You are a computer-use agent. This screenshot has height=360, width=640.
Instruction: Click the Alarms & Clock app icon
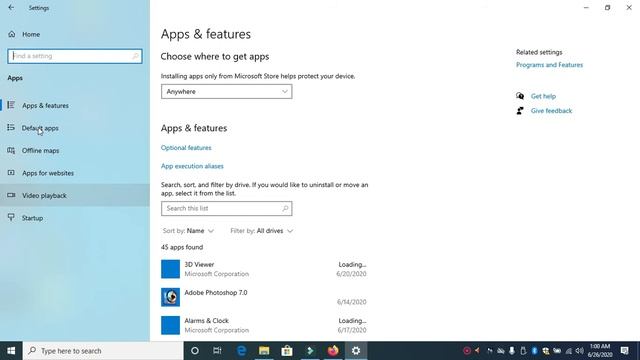coord(170,325)
